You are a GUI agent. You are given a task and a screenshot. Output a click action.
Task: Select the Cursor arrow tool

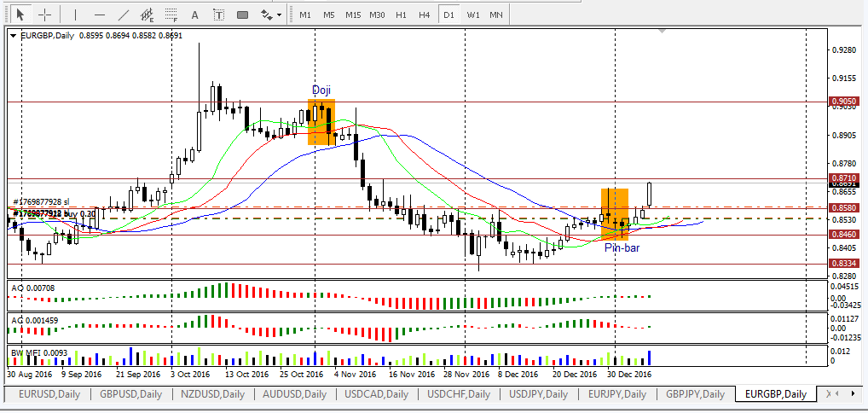coord(20,15)
